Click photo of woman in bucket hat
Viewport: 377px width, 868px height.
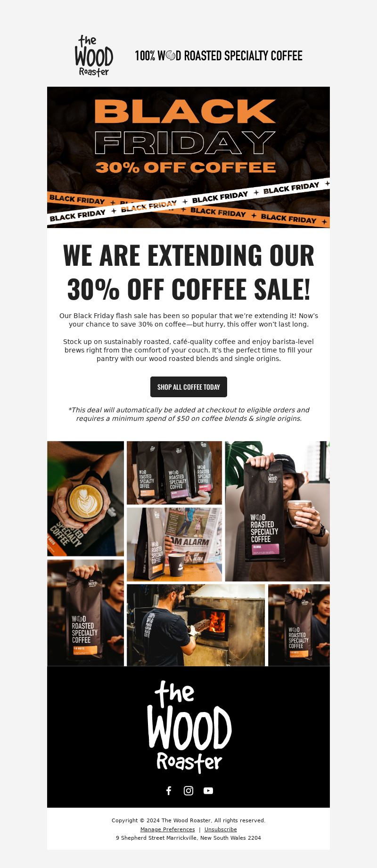278,511
